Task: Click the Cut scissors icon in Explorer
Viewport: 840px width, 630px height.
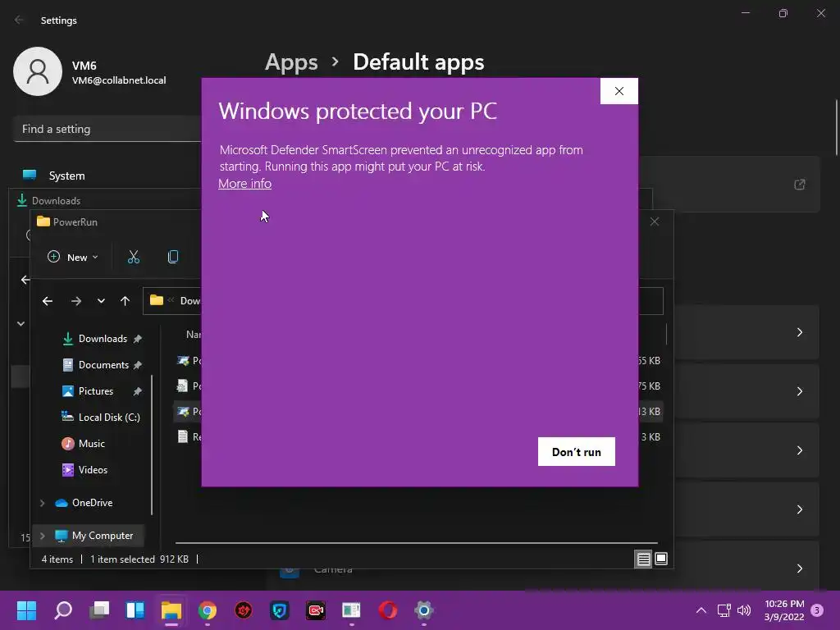Action: (x=134, y=257)
